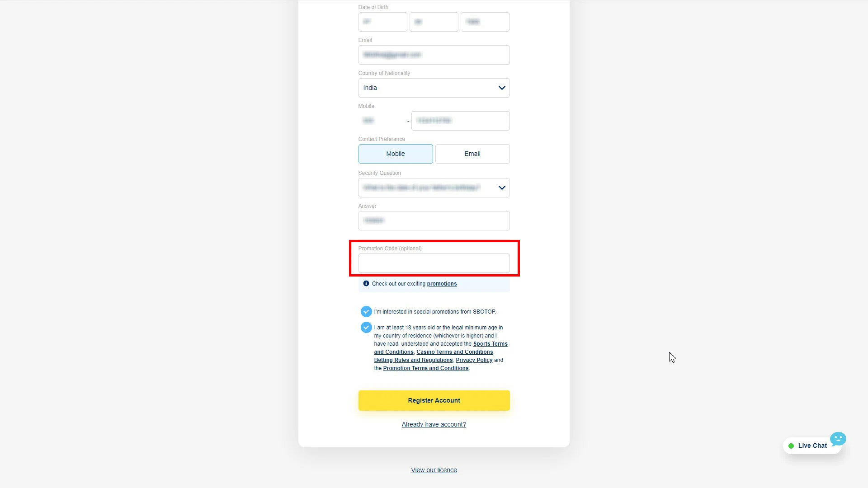Viewport: 868px width, 488px height.
Task: Click the info icon near promotions
Action: click(366, 284)
